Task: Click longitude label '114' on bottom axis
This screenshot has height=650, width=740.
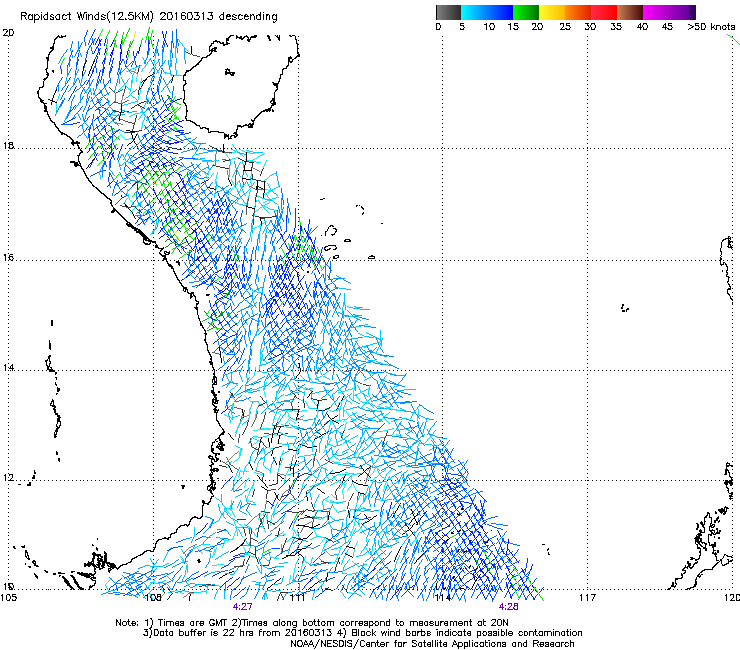Action: [442, 598]
